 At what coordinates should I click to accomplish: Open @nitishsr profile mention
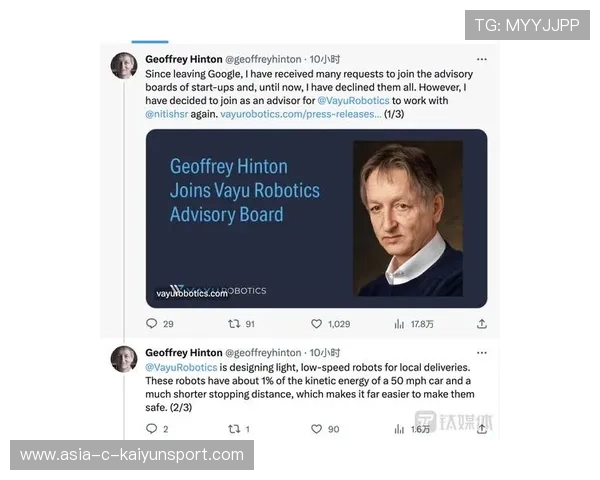click(x=166, y=114)
